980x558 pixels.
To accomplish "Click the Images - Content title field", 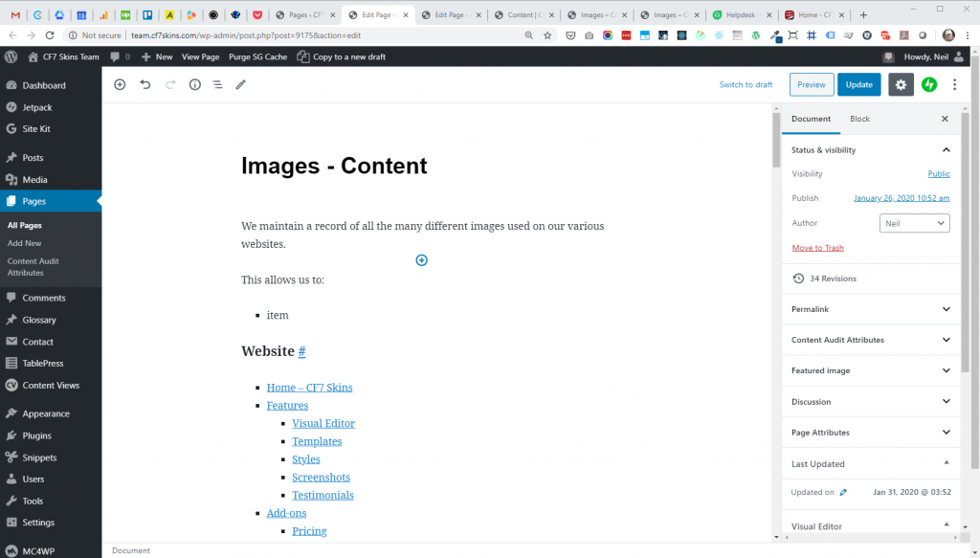I will (334, 166).
